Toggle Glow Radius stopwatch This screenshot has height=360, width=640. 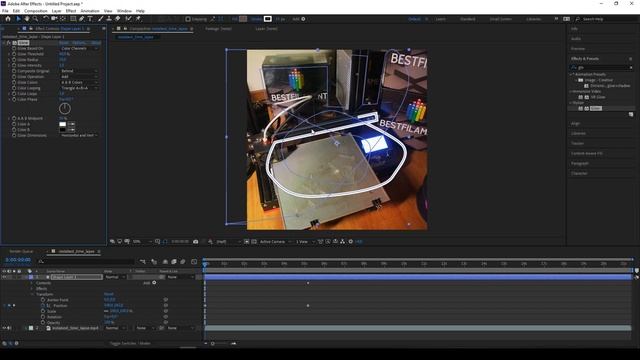14,60
